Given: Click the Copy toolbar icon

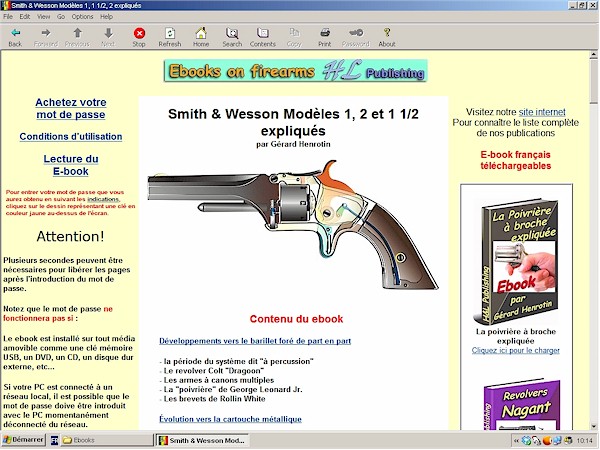Looking at the screenshot, I should (x=294, y=33).
